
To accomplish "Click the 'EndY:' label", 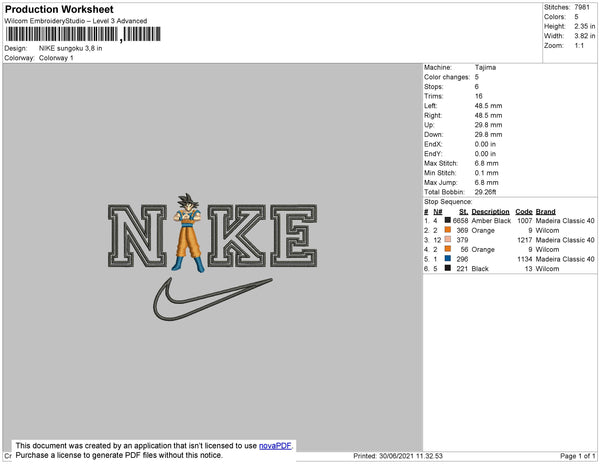I will pyautogui.click(x=433, y=153).
